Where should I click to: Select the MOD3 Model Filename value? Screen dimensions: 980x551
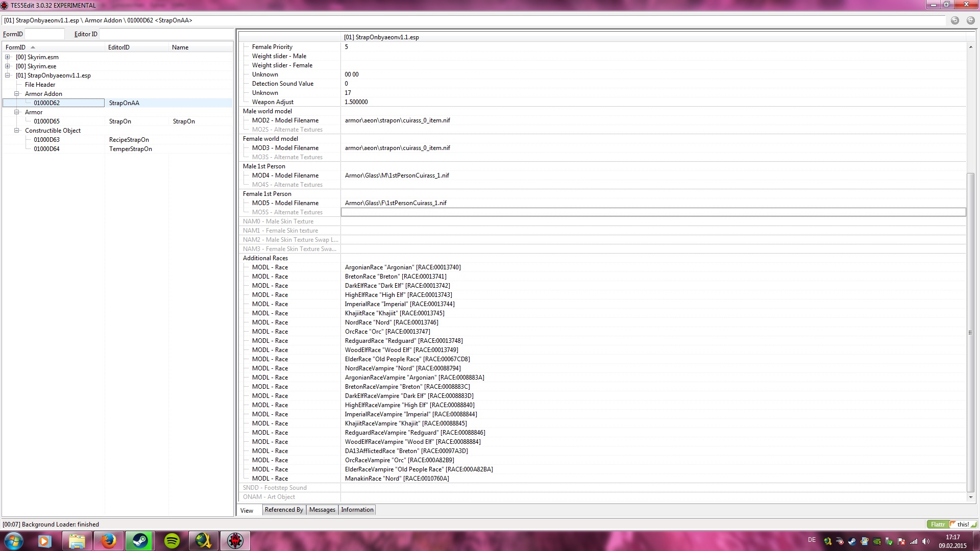click(x=398, y=148)
